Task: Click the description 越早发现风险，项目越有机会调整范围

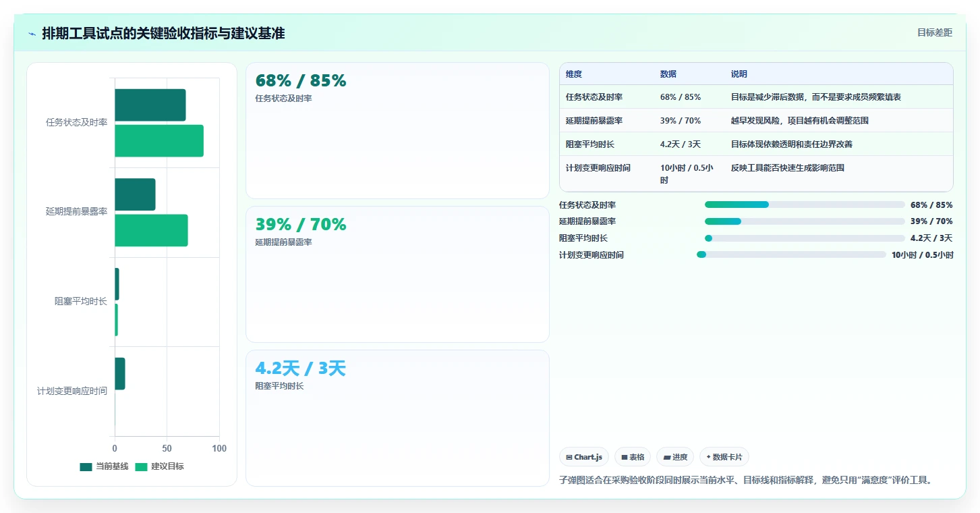Action: [x=800, y=120]
